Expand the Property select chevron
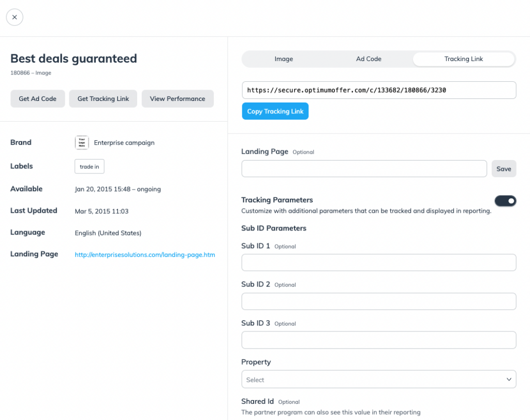The width and height of the screenshot is (530, 420). pos(509,379)
